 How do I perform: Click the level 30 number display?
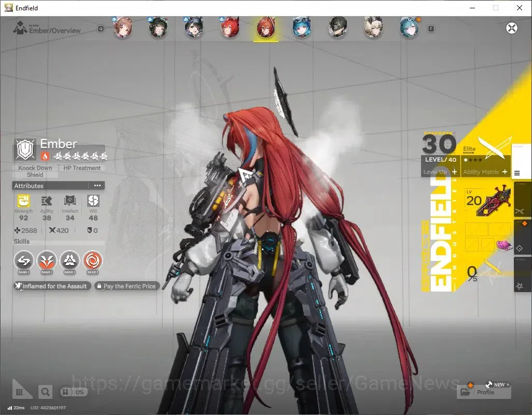tap(439, 144)
